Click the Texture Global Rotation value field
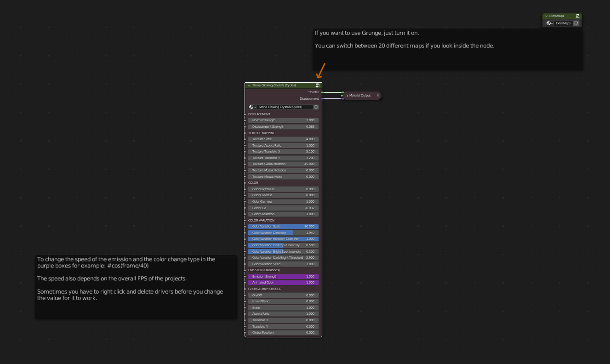This screenshot has width=610, height=364. [283, 164]
